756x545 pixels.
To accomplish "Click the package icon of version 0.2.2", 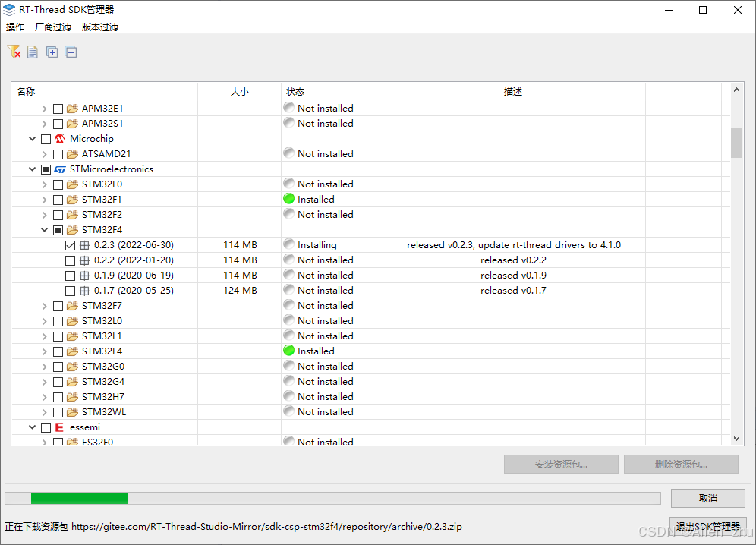I will coord(84,260).
